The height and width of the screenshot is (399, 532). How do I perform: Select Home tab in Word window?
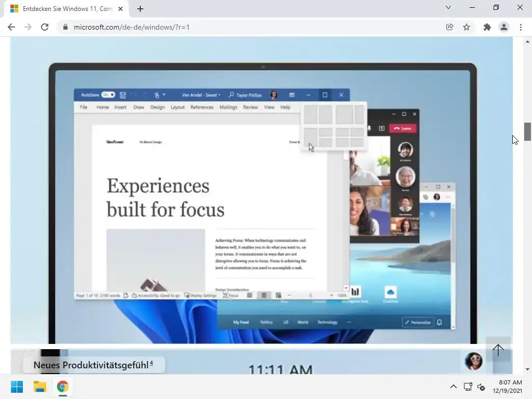(102, 107)
